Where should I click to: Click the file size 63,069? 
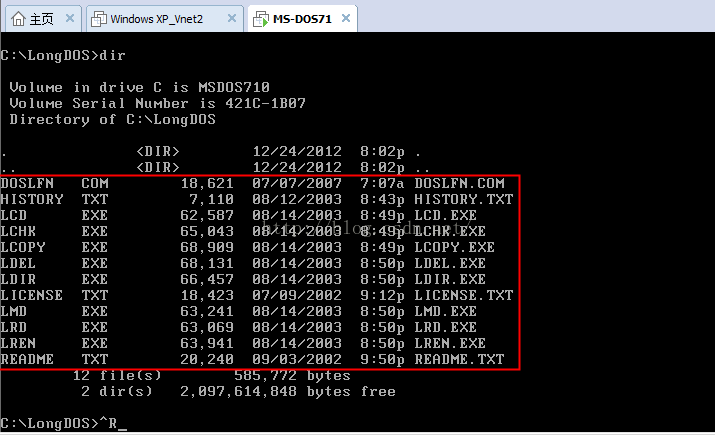click(207, 327)
